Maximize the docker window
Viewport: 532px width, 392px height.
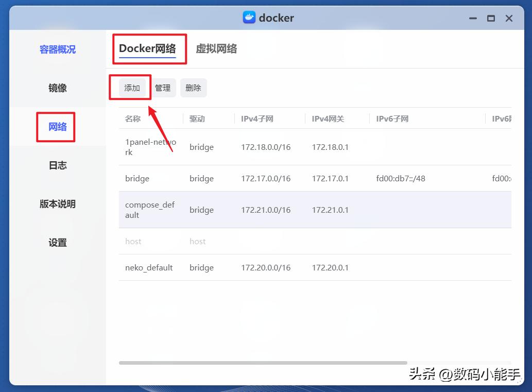[491, 19]
